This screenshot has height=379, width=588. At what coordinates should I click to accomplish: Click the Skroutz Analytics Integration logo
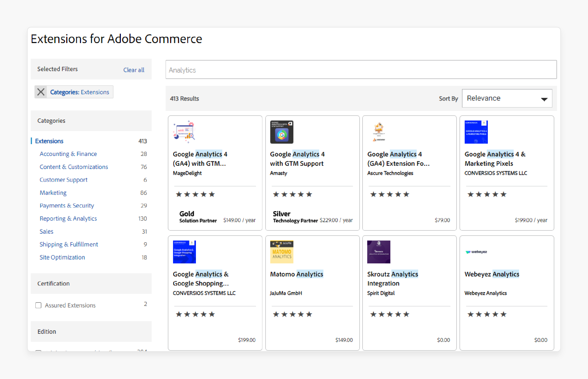tap(379, 252)
